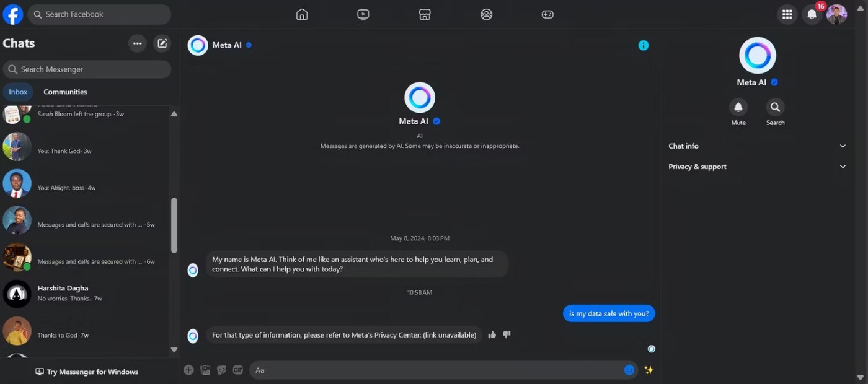Open the sticker picker icon
The image size is (868, 384).
[221, 370]
